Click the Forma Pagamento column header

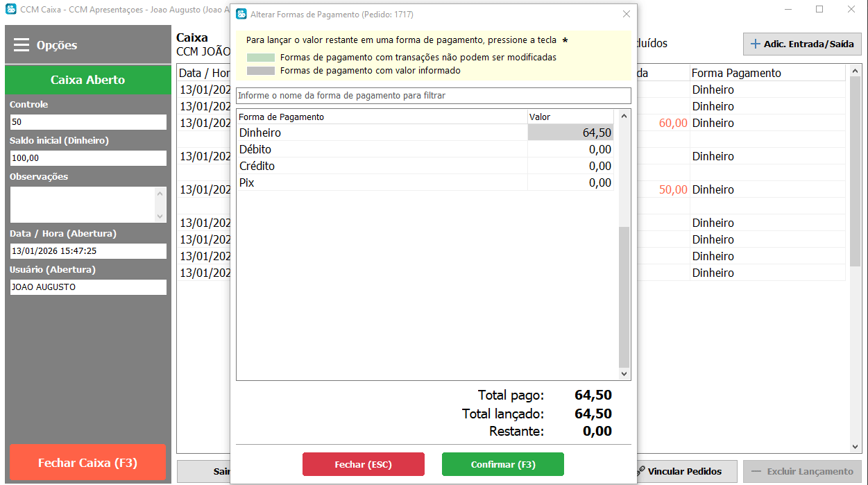736,73
